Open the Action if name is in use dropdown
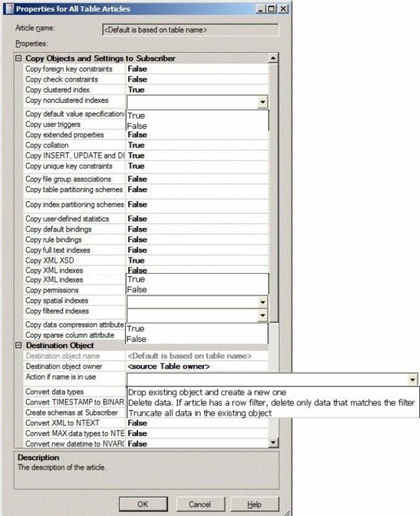Viewport: 420px width, 516px height. (x=413, y=380)
